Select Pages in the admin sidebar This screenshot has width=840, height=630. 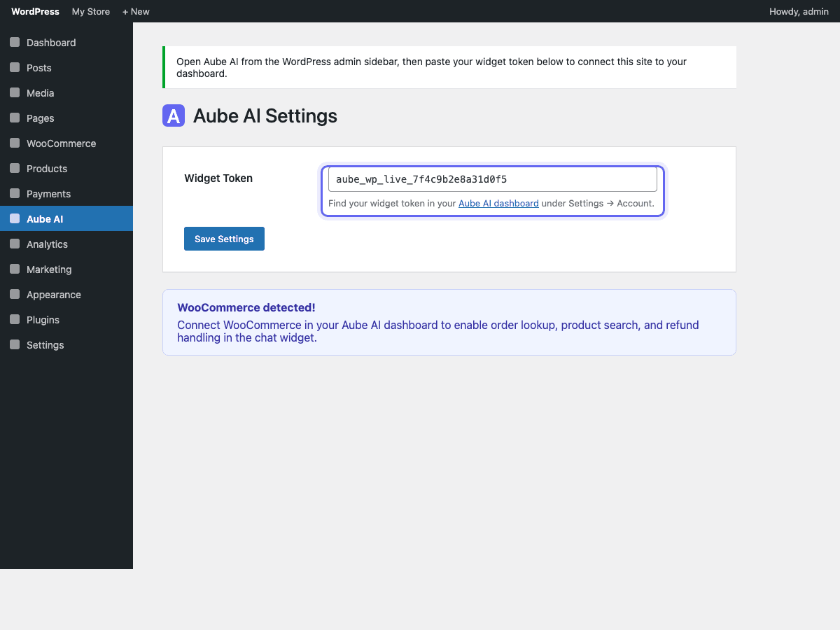66,118
